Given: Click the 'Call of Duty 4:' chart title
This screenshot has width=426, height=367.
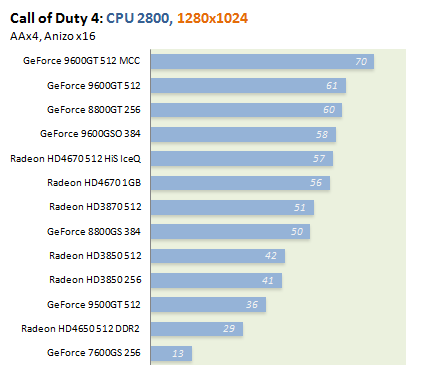Looking at the screenshot, I should pyautogui.click(x=57, y=18).
